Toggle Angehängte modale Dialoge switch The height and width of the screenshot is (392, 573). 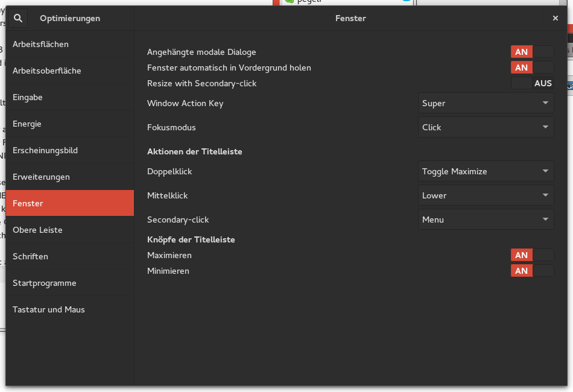pos(532,52)
